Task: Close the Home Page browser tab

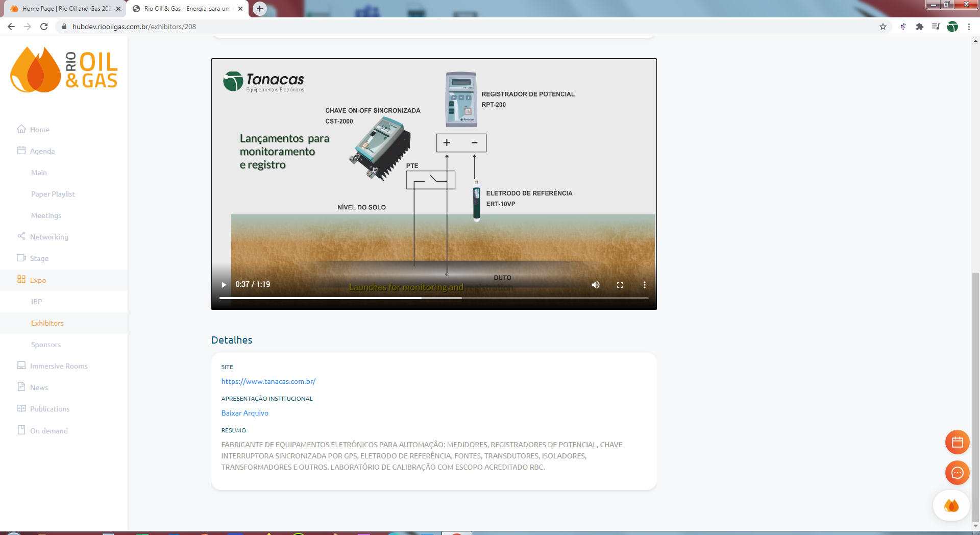Action: pyautogui.click(x=118, y=9)
